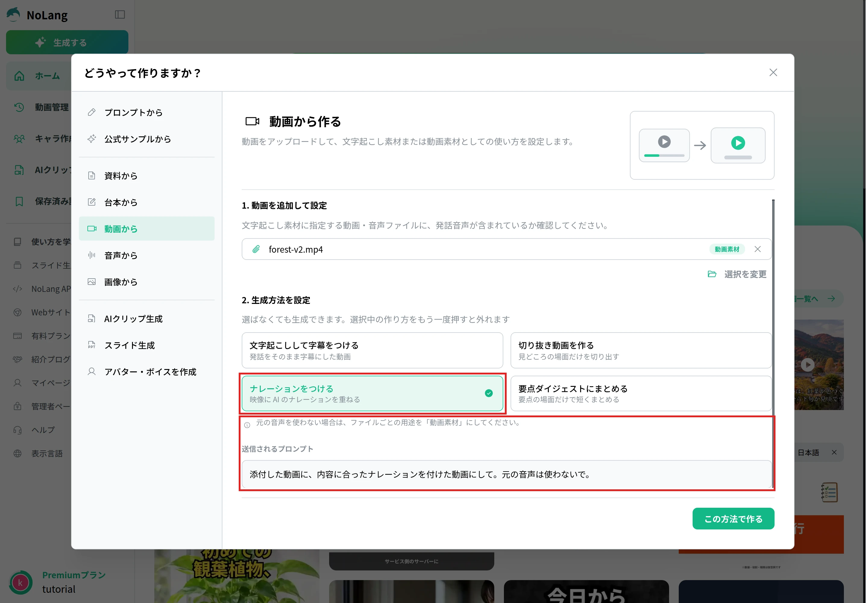Remove the 日本語 filter chip via its X
Screen dimensions: 868x603
tap(834, 452)
